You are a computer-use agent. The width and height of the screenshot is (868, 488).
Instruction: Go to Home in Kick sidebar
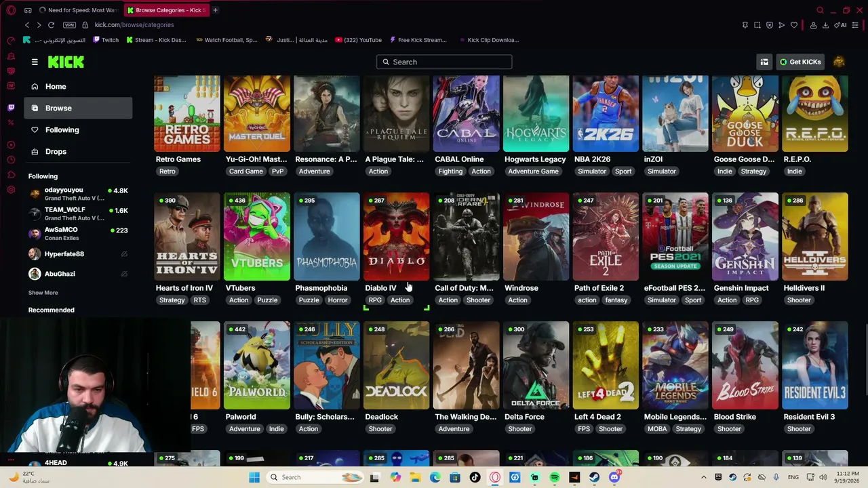(78, 86)
